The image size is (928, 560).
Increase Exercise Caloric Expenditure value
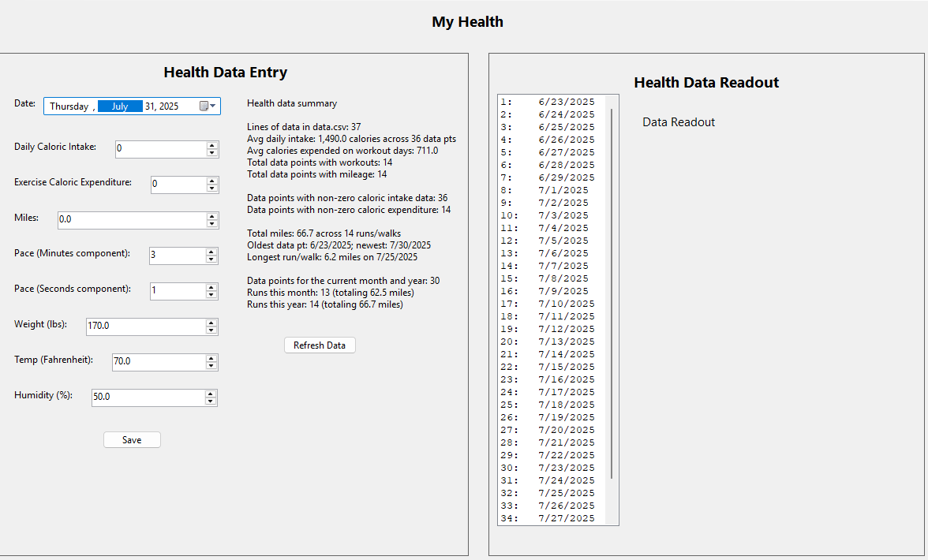coord(211,181)
